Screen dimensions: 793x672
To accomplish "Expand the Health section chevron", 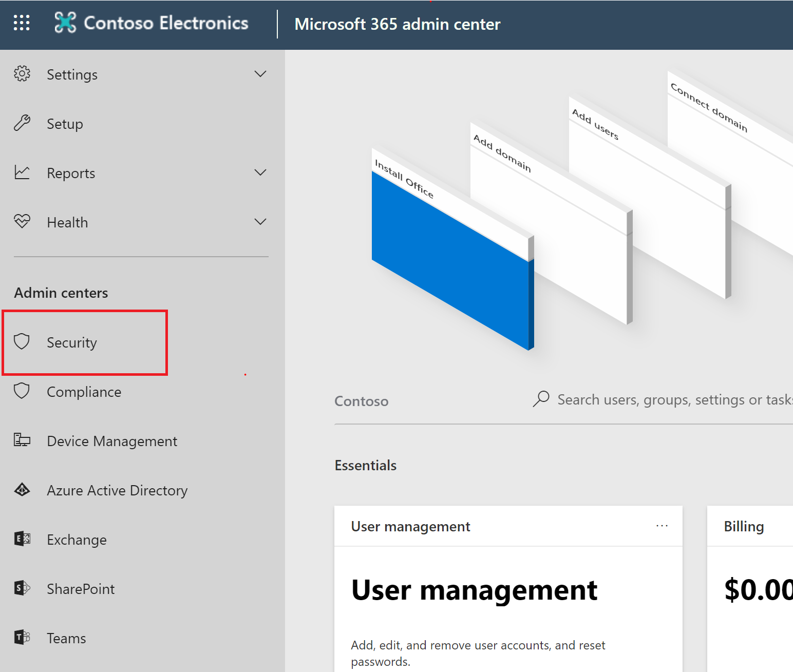I will (260, 222).
